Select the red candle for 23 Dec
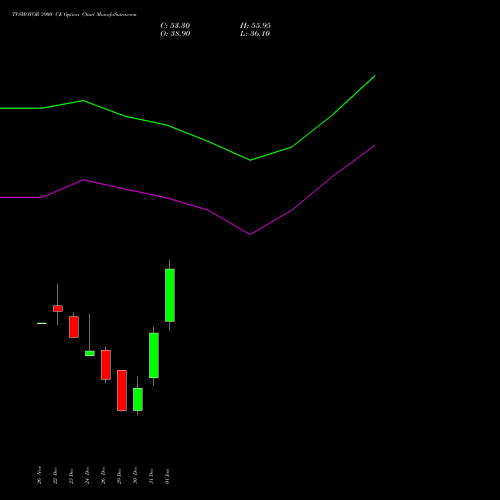The image size is (500, 500). [x=74, y=327]
